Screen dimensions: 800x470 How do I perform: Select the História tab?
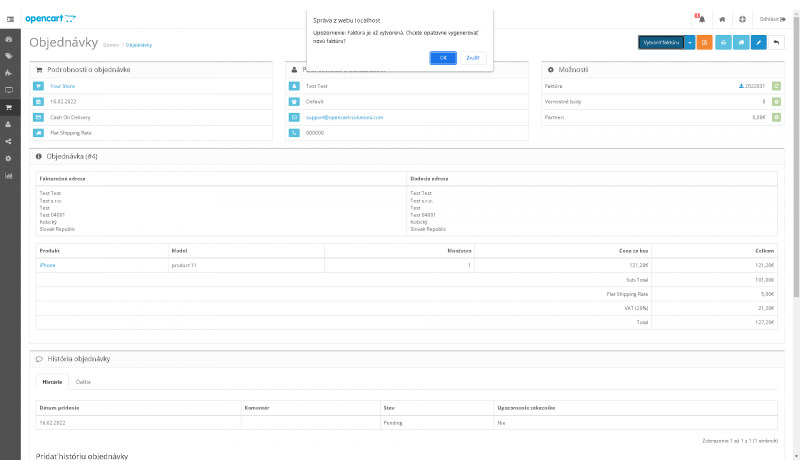(52, 382)
